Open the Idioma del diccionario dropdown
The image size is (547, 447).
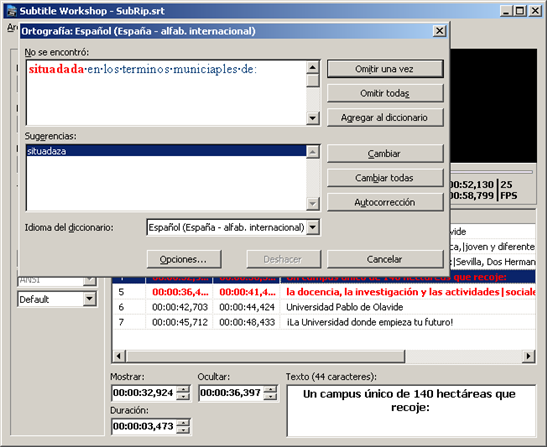point(313,228)
